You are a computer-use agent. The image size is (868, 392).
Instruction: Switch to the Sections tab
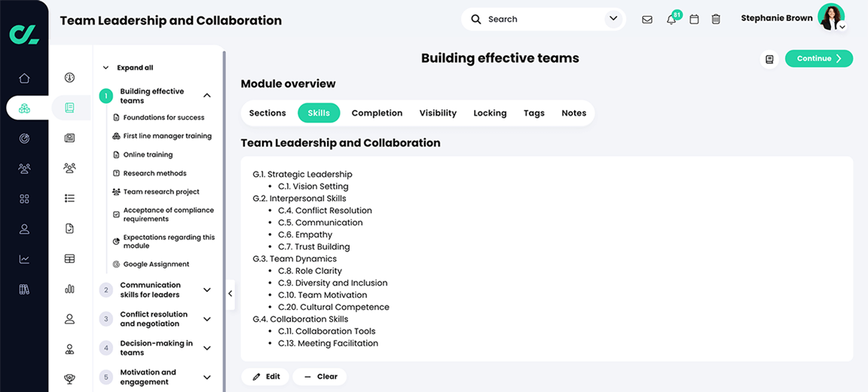(x=267, y=113)
